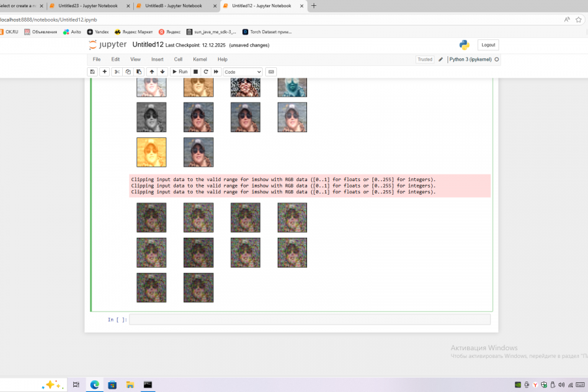
Task: Open the File menu
Action: [97, 59]
